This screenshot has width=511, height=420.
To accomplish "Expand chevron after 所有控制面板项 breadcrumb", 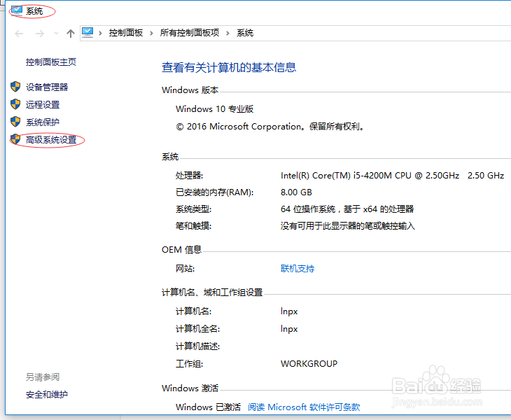I will pos(227,33).
